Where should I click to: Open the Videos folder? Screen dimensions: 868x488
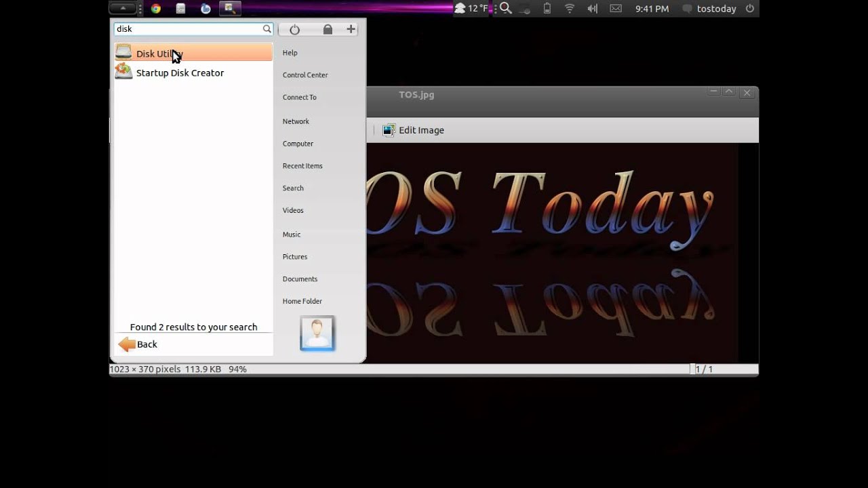293,211
